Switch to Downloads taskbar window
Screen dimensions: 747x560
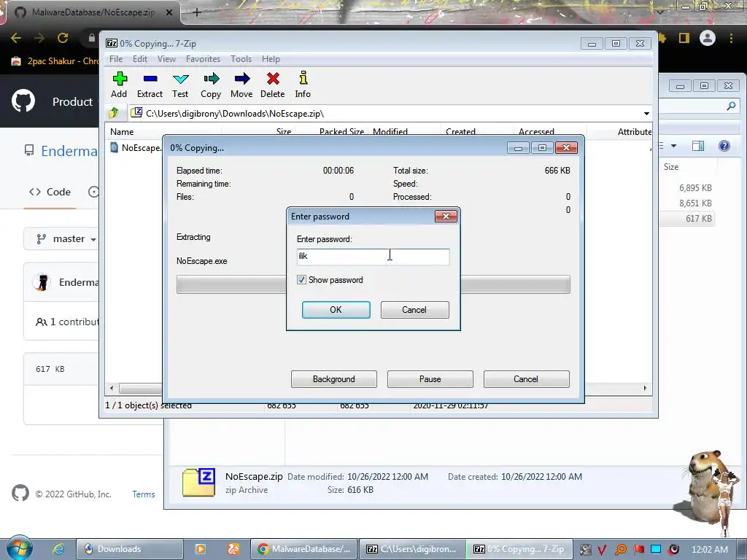click(x=130, y=549)
